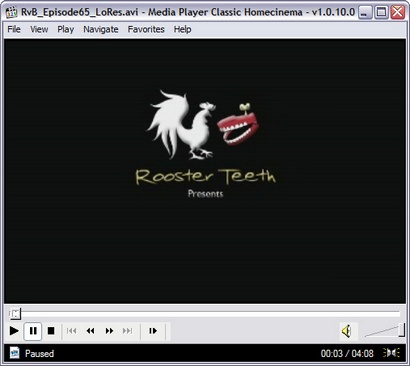Viewport: 410px width, 366px height.
Task: Click the audio channel indicator in status bar
Action: (x=391, y=353)
